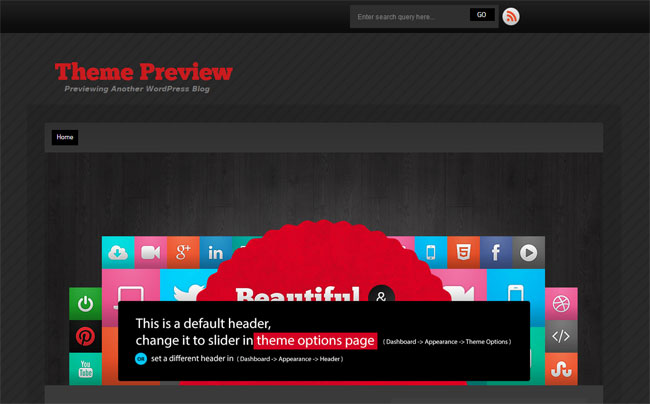This screenshot has height=404, width=650.
Task: Click the gray play button tile
Action: tap(529, 252)
